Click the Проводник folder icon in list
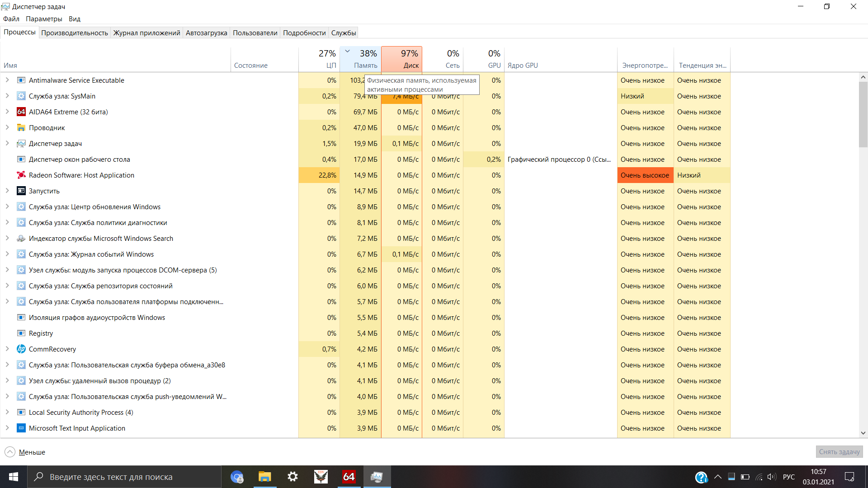The width and height of the screenshot is (868, 488). [21, 128]
